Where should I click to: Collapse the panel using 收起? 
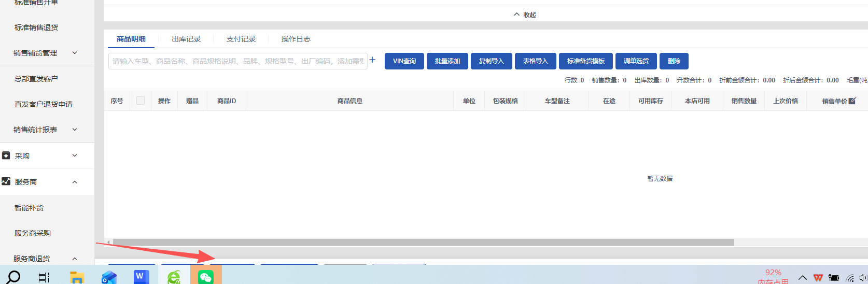click(x=525, y=15)
